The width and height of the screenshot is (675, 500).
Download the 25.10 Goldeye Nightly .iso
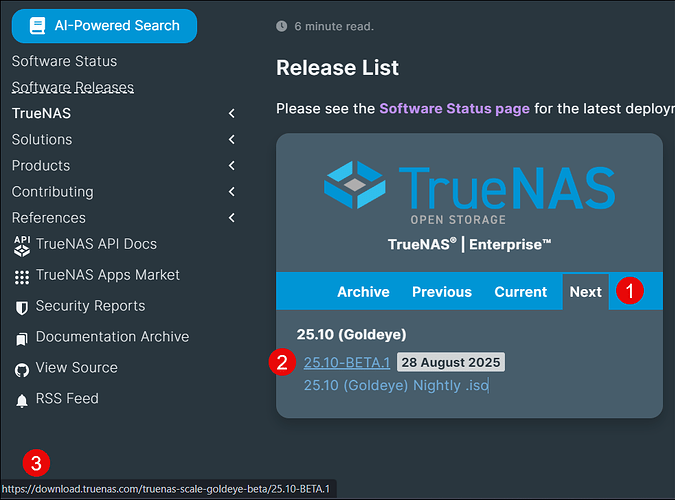(x=396, y=385)
